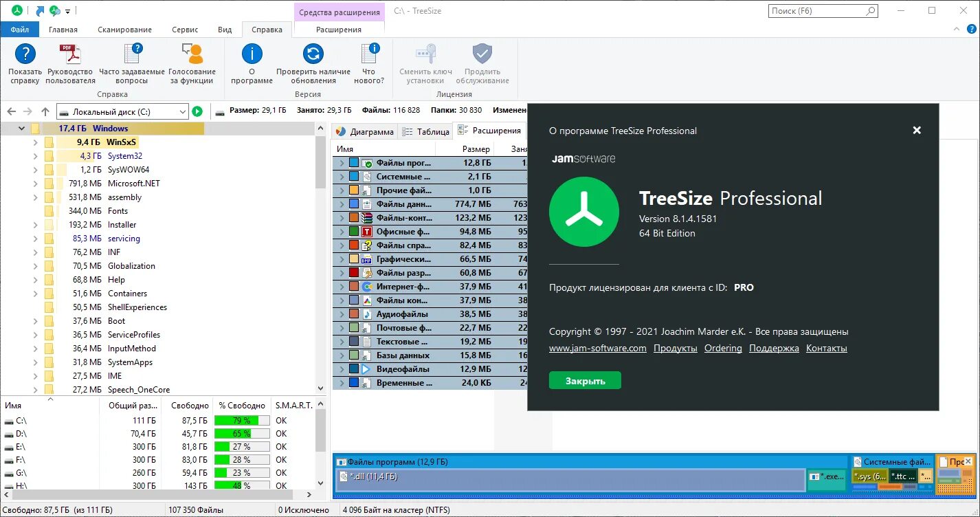
Task: Expand Видеофайлы extension group
Action: (x=342, y=369)
